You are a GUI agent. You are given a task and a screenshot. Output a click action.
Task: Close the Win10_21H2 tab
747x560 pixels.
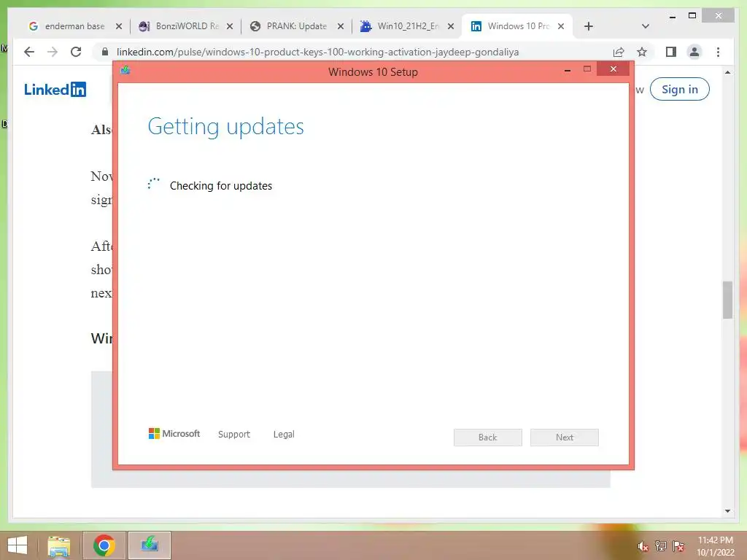pyautogui.click(x=451, y=27)
